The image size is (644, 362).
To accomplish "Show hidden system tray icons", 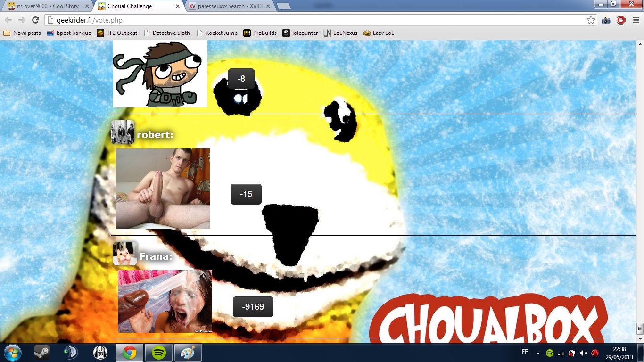I will pos(538,353).
